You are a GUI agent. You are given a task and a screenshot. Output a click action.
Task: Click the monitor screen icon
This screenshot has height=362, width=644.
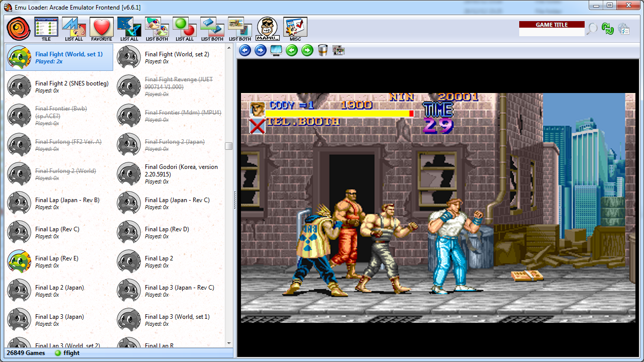[276, 50]
